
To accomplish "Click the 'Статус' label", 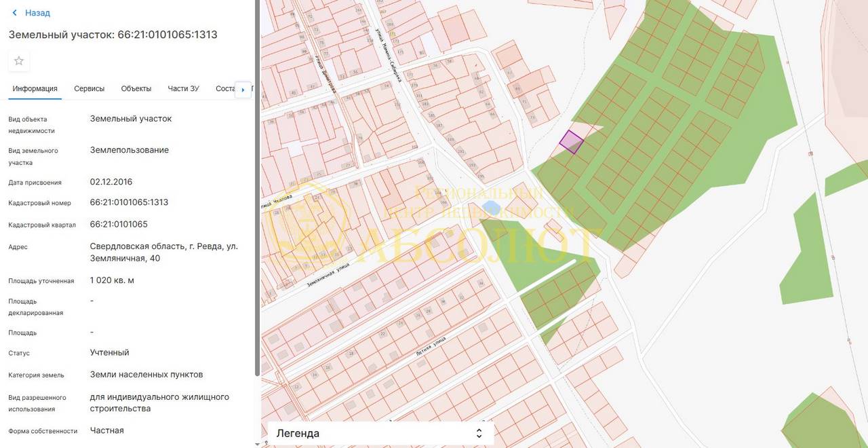I will tap(19, 353).
